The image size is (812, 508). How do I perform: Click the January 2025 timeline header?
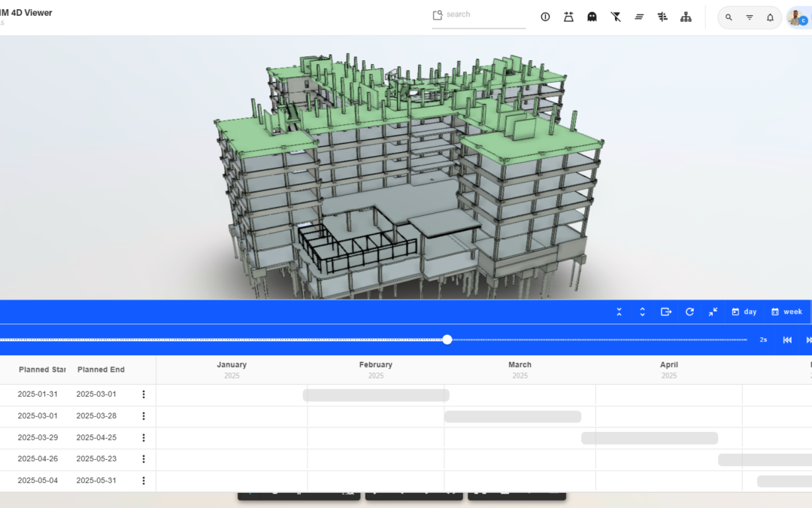click(232, 370)
